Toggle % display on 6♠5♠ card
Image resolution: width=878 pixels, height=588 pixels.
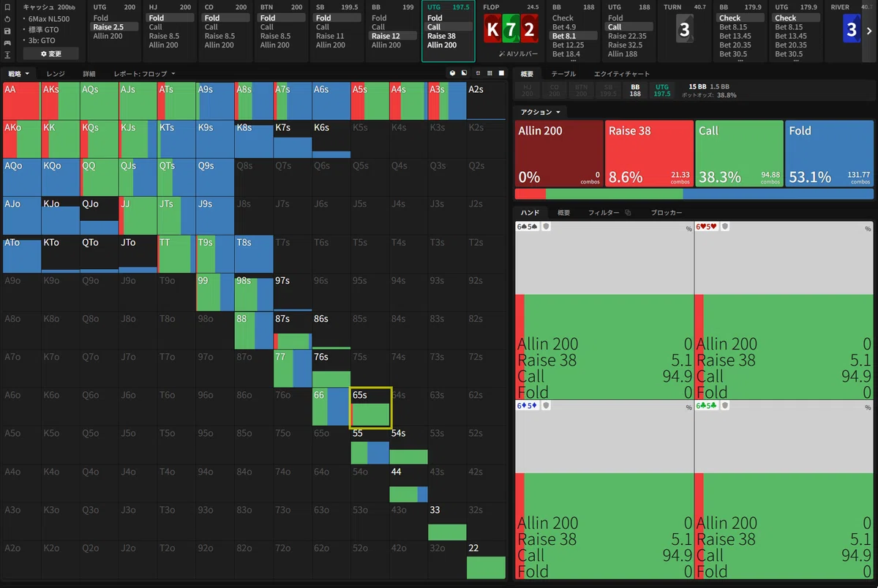pos(688,229)
